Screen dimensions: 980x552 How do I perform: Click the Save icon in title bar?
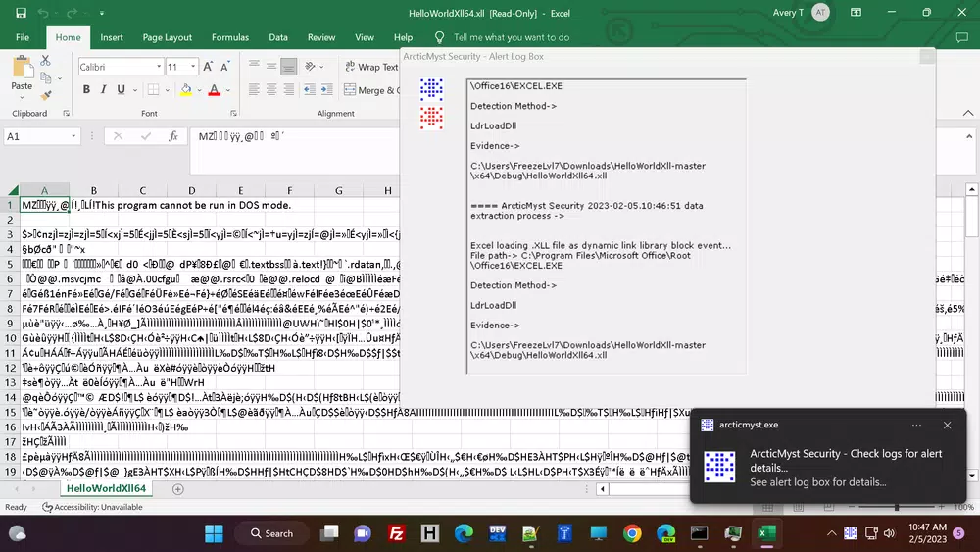tap(21, 13)
